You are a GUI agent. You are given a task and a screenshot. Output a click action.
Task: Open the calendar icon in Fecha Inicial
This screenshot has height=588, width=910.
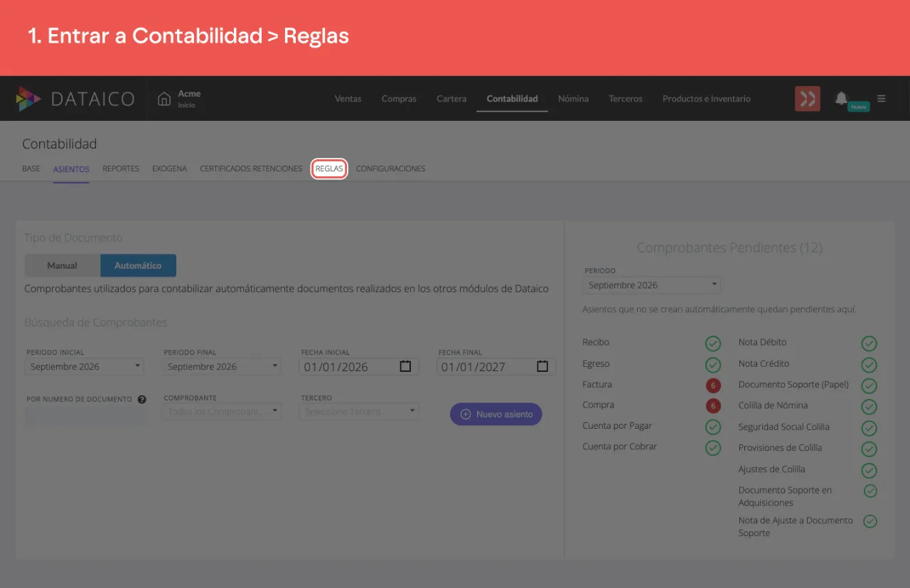[405, 367]
